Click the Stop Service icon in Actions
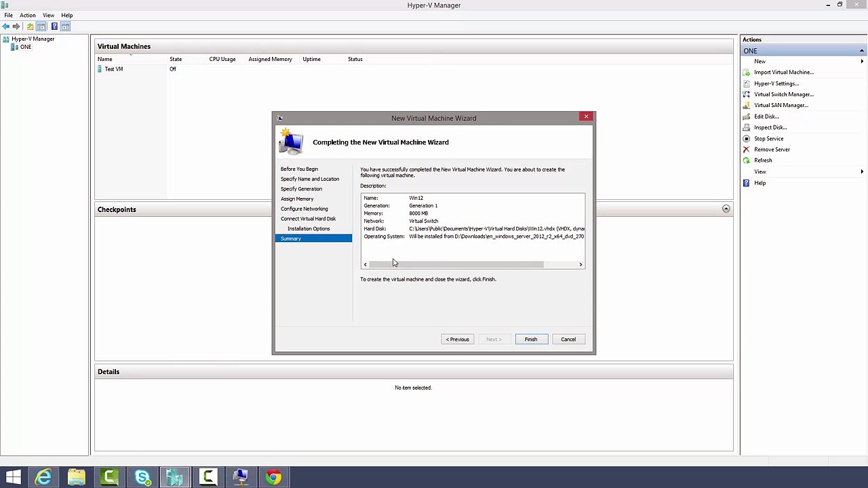The width and height of the screenshot is (868, 488). [x=747, y=138]
